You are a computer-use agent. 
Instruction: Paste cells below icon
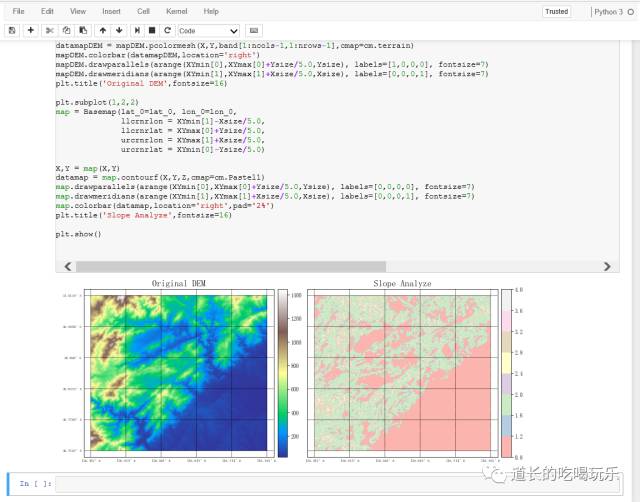click(83, 31)
